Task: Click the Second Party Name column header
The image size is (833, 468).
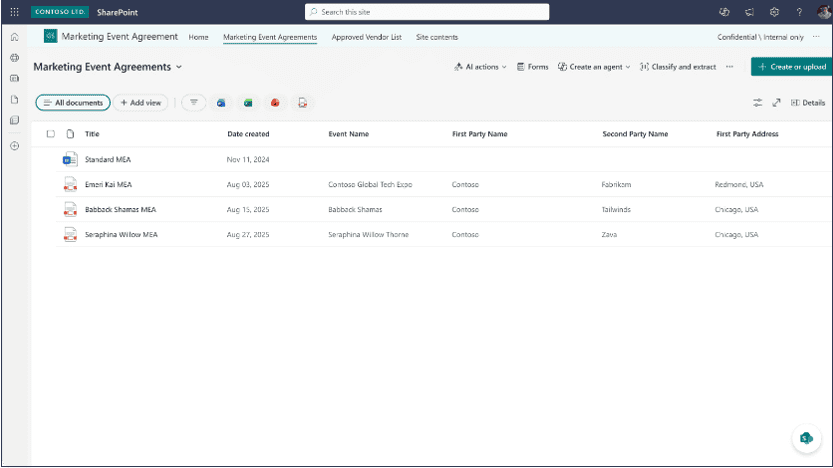Action: tap(635, 134)
